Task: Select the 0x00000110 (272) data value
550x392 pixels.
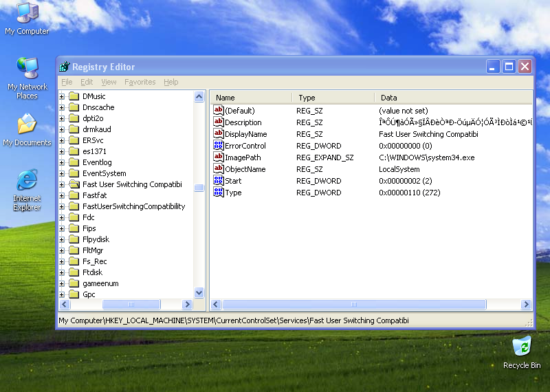Action: [x=409, y=193]
